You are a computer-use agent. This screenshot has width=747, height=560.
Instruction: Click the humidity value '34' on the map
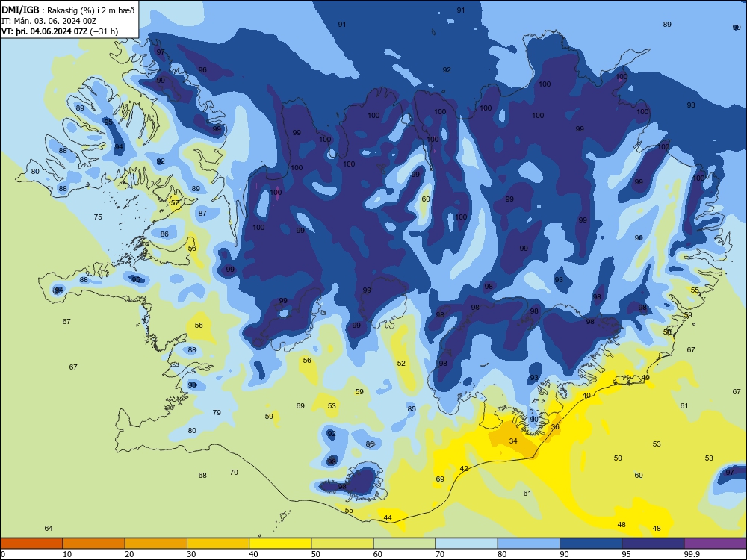(x=513, y=441)
